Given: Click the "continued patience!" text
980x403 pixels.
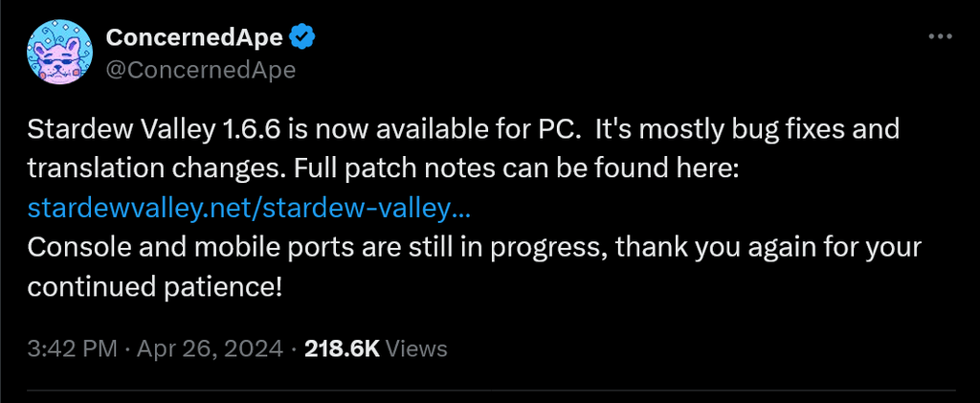Looking at the screenshot, I should (x=155, y=286).
